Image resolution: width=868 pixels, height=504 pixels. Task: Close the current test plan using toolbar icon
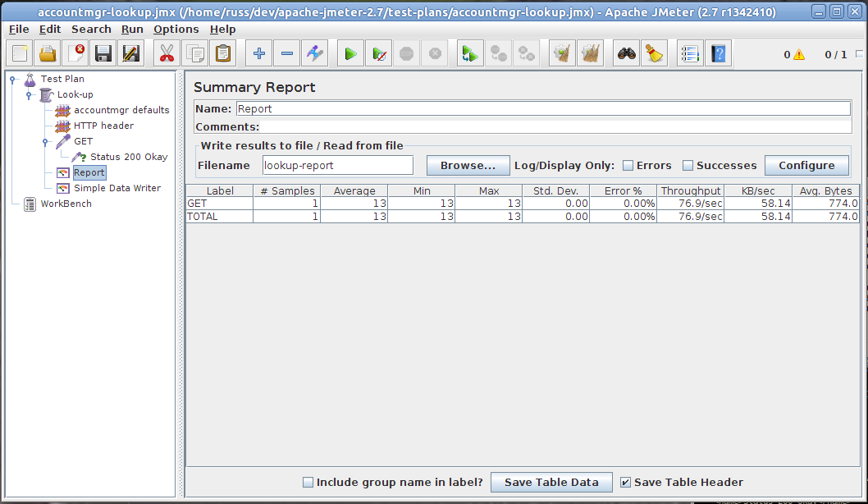click(75, 53)
